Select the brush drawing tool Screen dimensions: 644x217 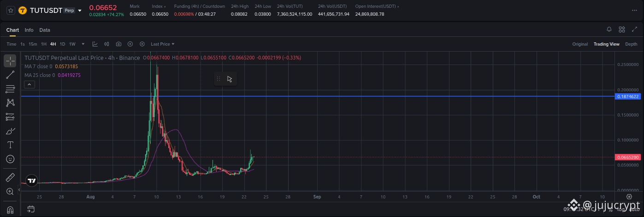click(x=10, y=131)
